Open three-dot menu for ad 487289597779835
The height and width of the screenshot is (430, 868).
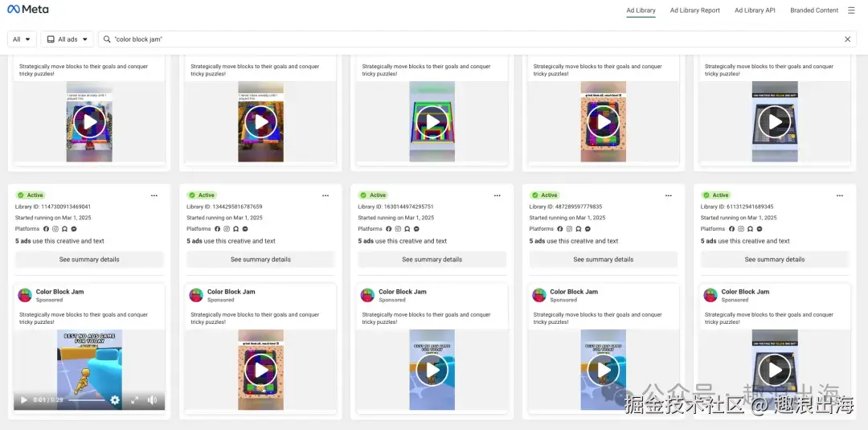(668, 195)
